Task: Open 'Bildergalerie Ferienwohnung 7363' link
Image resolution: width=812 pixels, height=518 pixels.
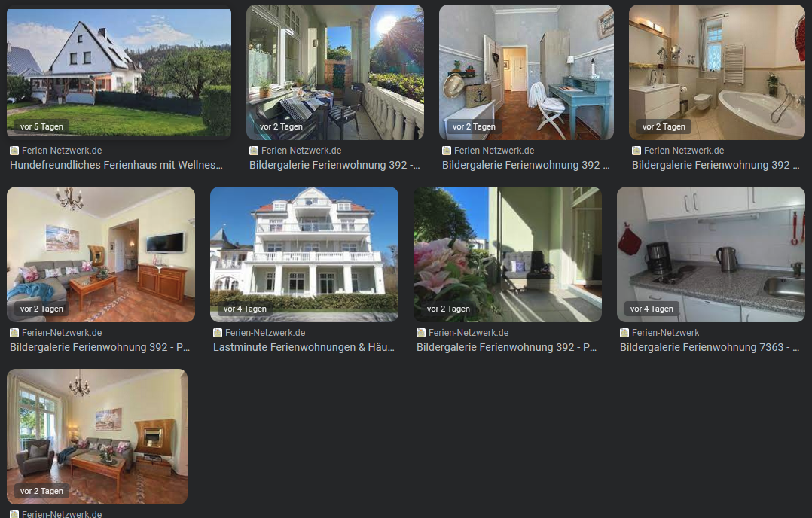Action: [x=710, y=347]
